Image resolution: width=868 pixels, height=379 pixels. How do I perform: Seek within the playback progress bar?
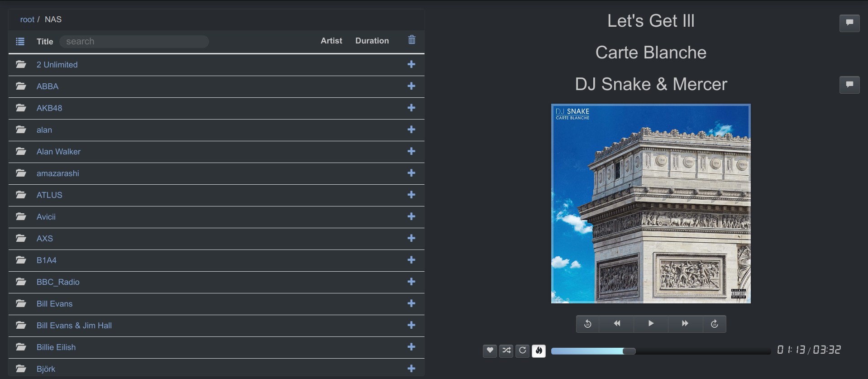tap(661, 351)
